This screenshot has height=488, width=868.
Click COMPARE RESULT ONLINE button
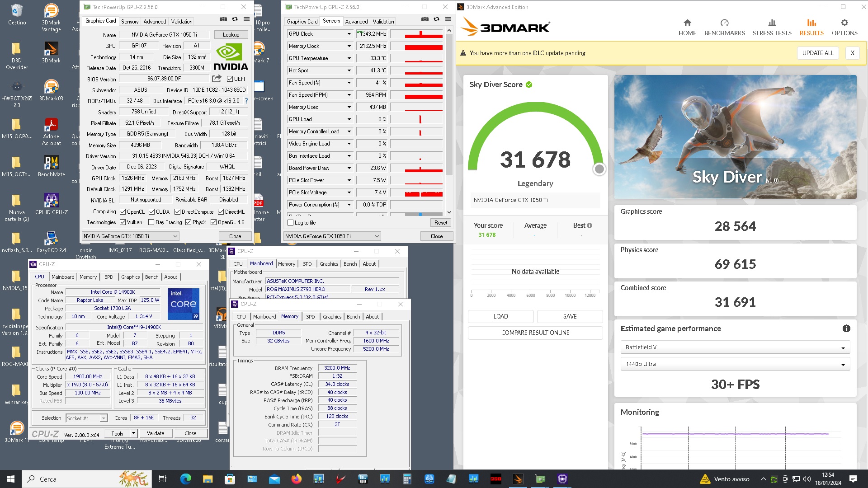click(x=535, y=333)
